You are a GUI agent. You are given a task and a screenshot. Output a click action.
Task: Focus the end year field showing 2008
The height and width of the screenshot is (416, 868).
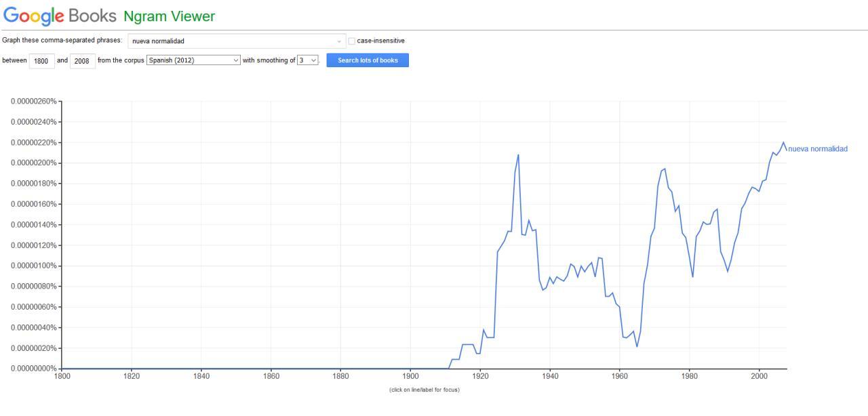pos(82,61)
